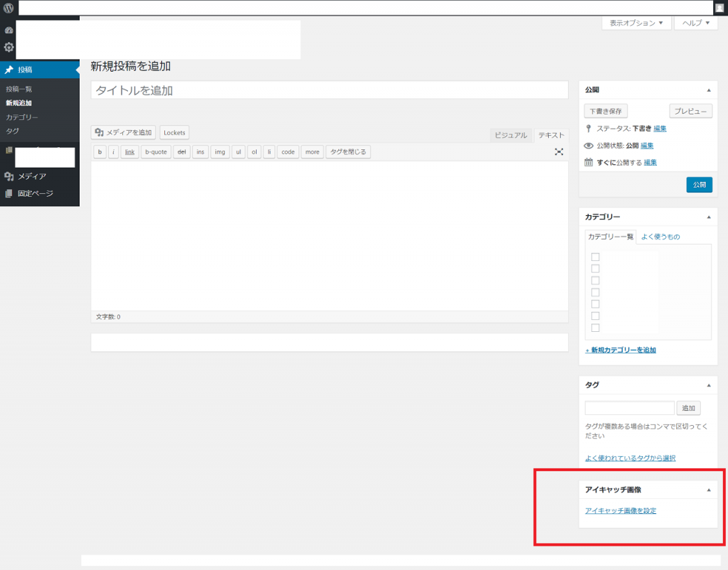Insert more tag with more button
The width and height of the screenshot is (728, 570).
click(313, 152)
